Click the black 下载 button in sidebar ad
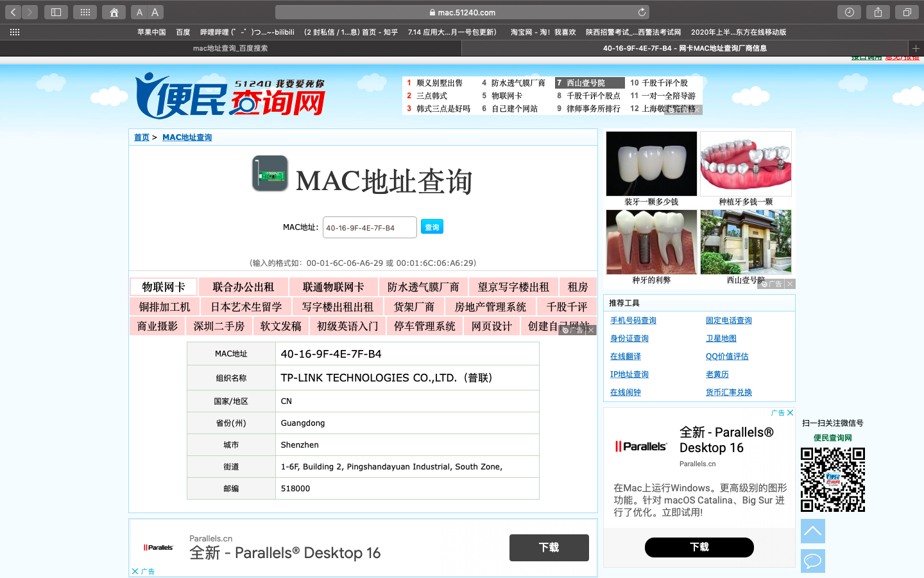The width and height of the screenshot is (924, 578). [699, 547]
